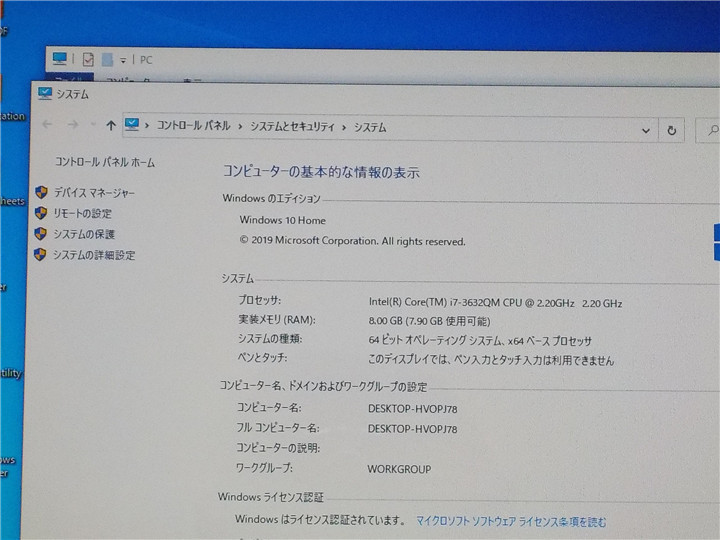
Task: Expand chevron after コントロール パネル breadcrumb
Action: pyautogui.click(x=240, y=126)
